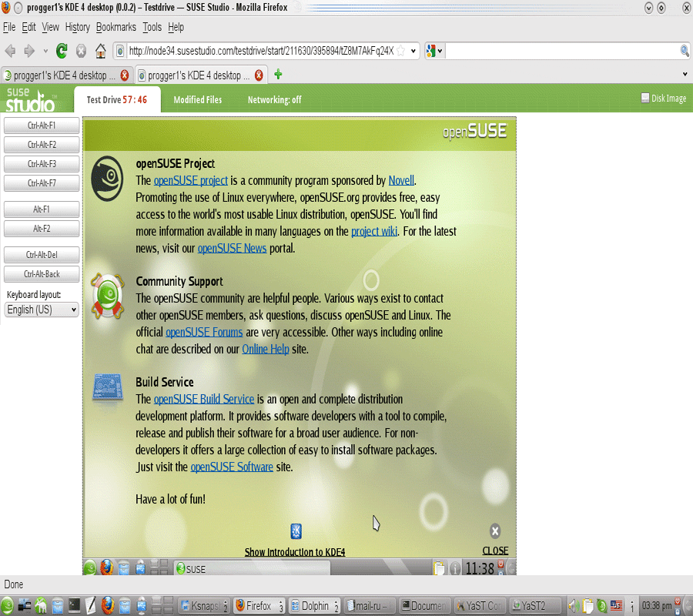Open the klipper clipboard icon in the test drive panel

[x=440, y=568]
